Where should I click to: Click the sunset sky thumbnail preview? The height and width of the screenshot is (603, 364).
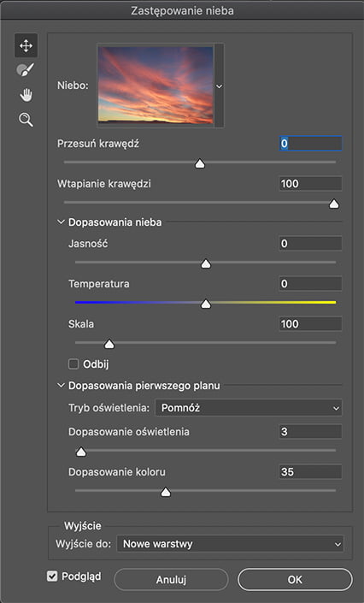click(156, 85)
